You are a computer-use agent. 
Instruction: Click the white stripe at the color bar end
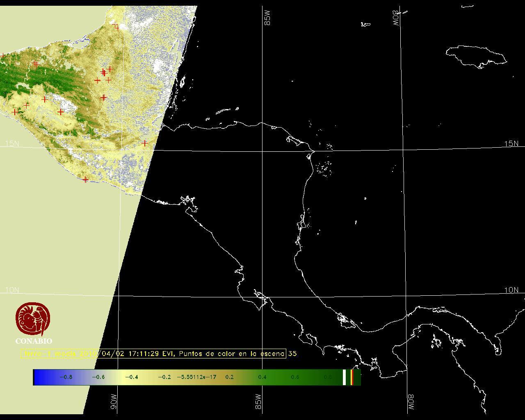345,377
